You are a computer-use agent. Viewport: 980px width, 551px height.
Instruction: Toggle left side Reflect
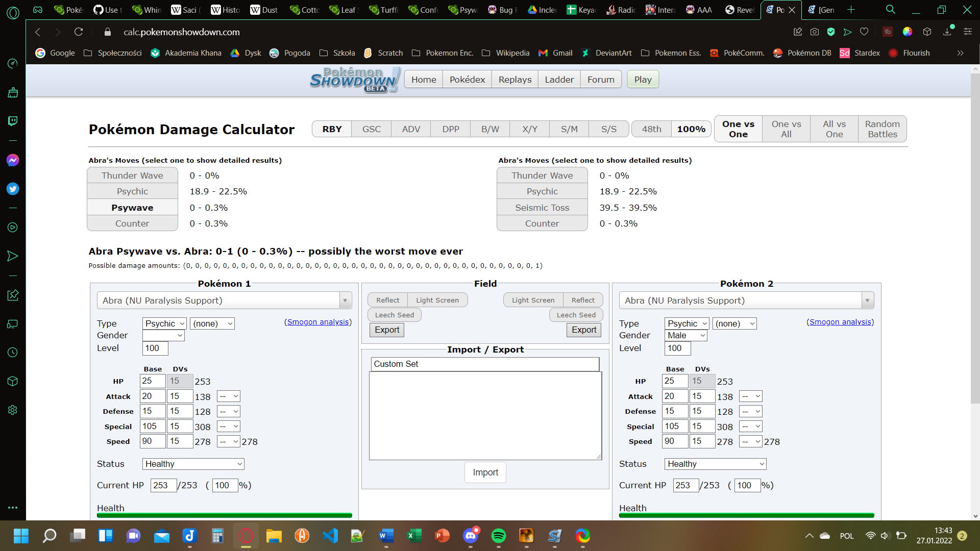pos(387,300)
